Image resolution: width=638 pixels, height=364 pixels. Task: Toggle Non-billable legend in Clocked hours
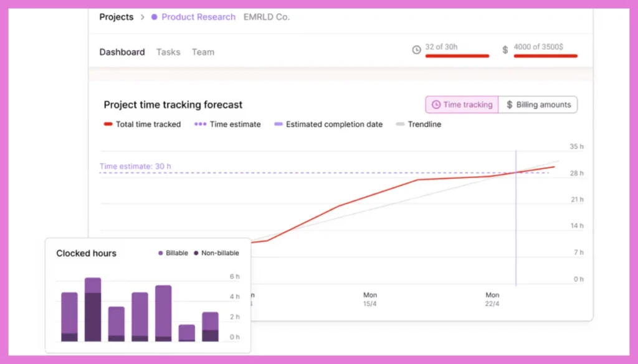pos(216,253)
